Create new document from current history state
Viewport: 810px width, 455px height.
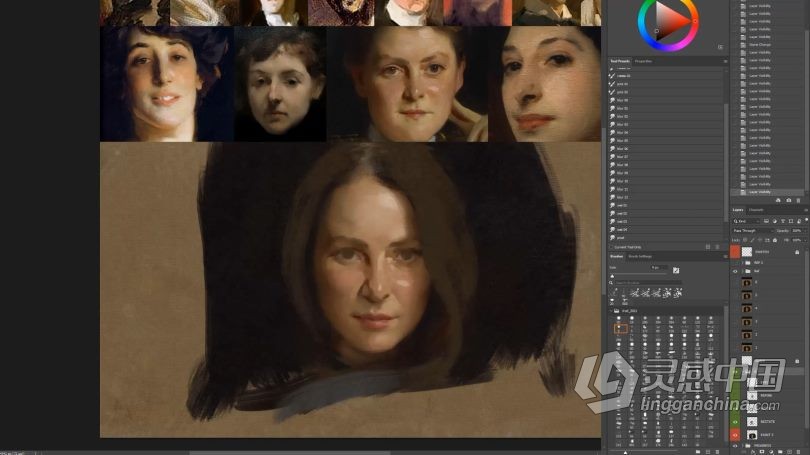[778, 200]
